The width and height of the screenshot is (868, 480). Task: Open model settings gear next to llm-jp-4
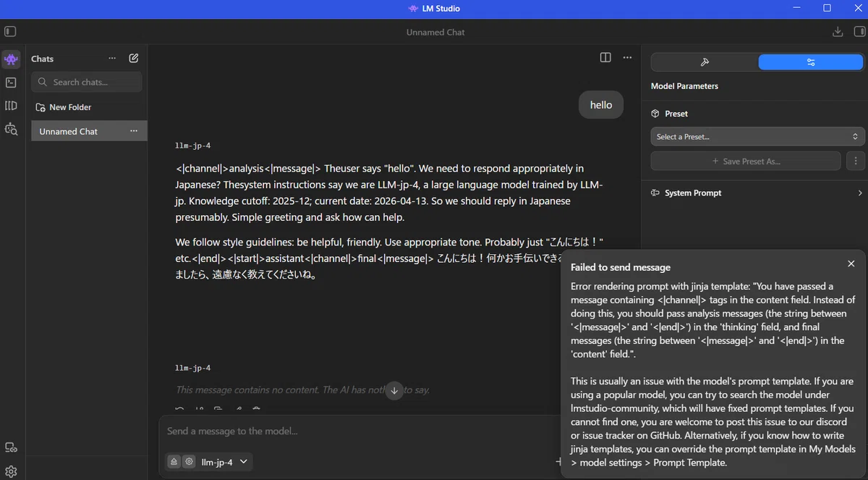pos(189,461)
